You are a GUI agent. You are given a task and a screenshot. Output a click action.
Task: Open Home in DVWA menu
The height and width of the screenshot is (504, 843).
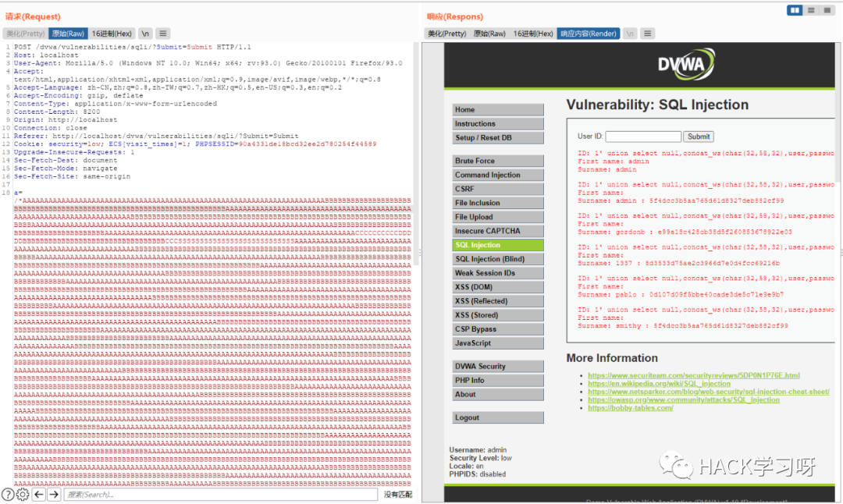498,109
